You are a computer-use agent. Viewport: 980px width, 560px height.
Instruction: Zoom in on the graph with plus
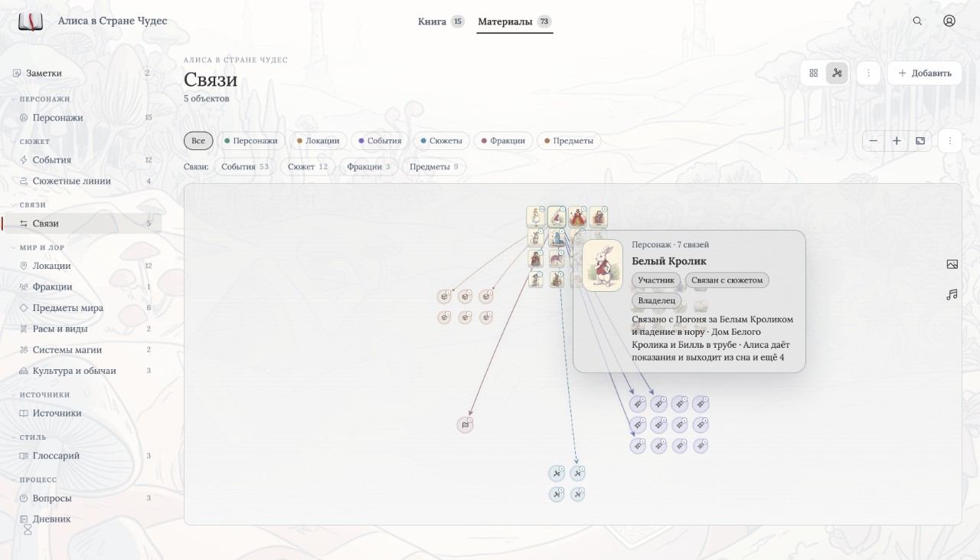click(897, 141)
